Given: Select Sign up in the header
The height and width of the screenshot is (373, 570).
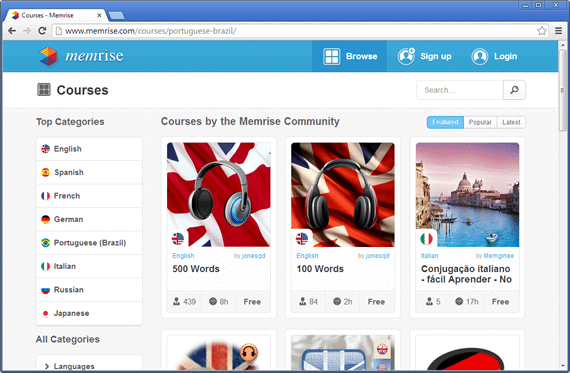Looking at the screenshot, I should tap(424, 56).
